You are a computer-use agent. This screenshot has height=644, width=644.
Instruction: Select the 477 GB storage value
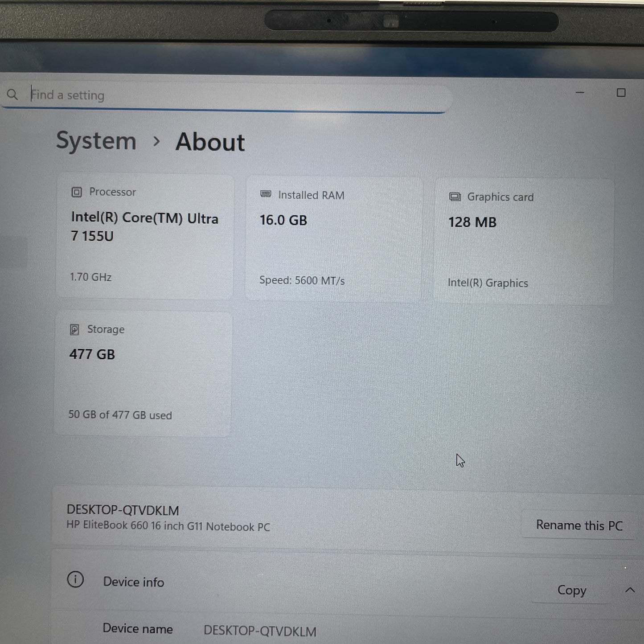[x=92, y=354]
